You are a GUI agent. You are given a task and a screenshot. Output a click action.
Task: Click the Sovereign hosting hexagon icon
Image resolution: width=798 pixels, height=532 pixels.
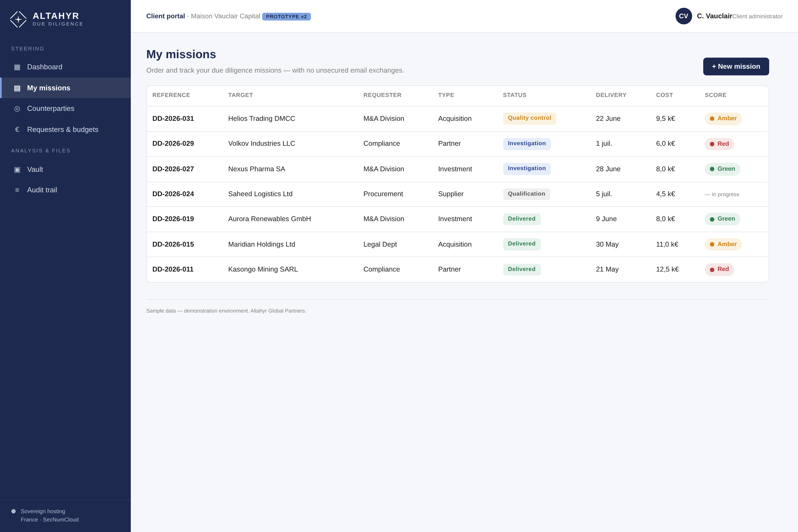(x=14, y=511)
